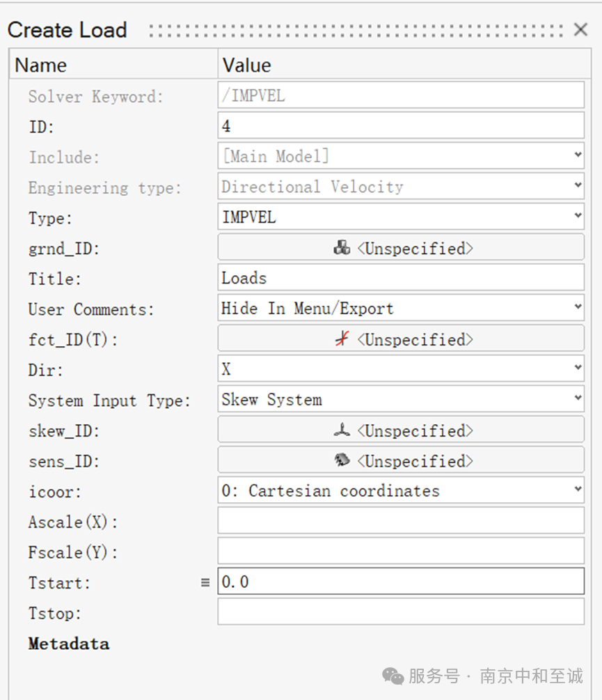
Task: Click the node group icon in grnd_ID row
Action: point(342,248)
